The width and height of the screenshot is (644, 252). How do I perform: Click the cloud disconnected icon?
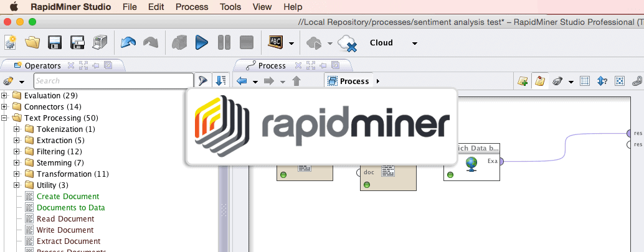click(347, 44)
